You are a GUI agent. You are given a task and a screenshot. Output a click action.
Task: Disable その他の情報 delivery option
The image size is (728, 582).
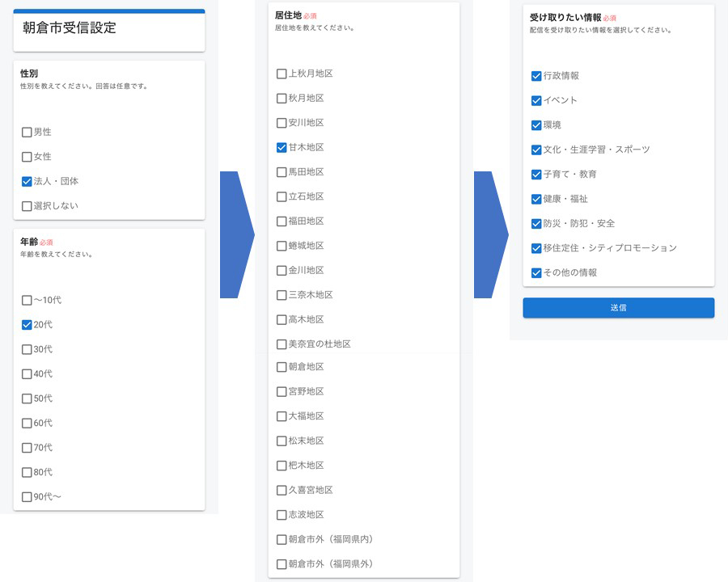click(x=536, y=272)
